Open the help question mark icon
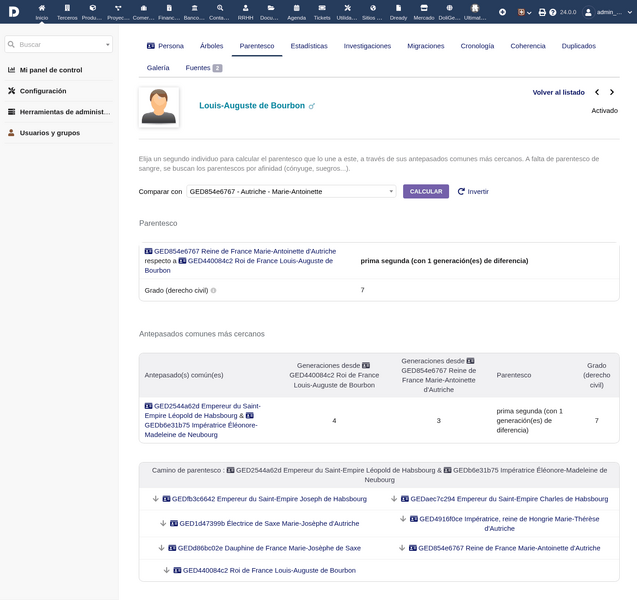The width and height of the screenshot is (637, 600). pyautogui.click(x=552, y=12)
